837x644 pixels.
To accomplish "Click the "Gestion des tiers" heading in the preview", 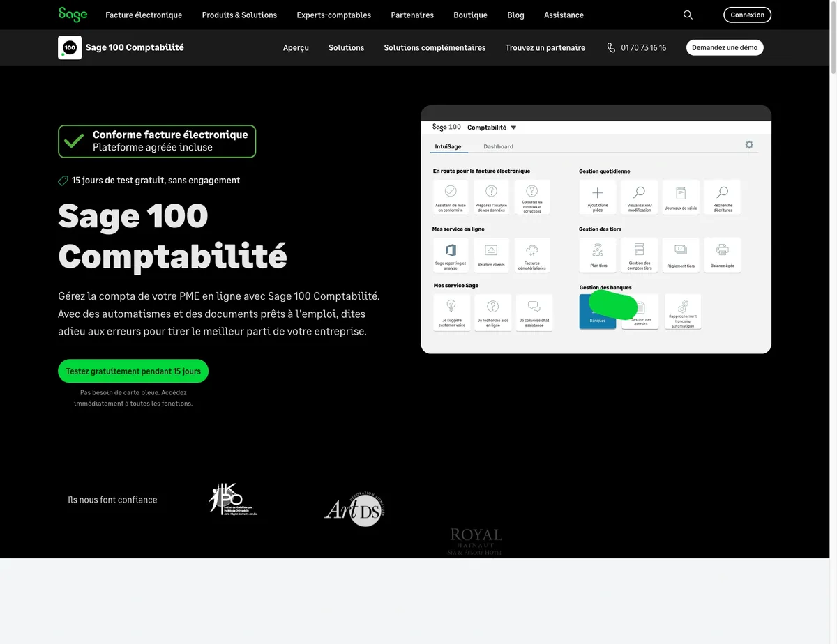I will coord(600,229).
